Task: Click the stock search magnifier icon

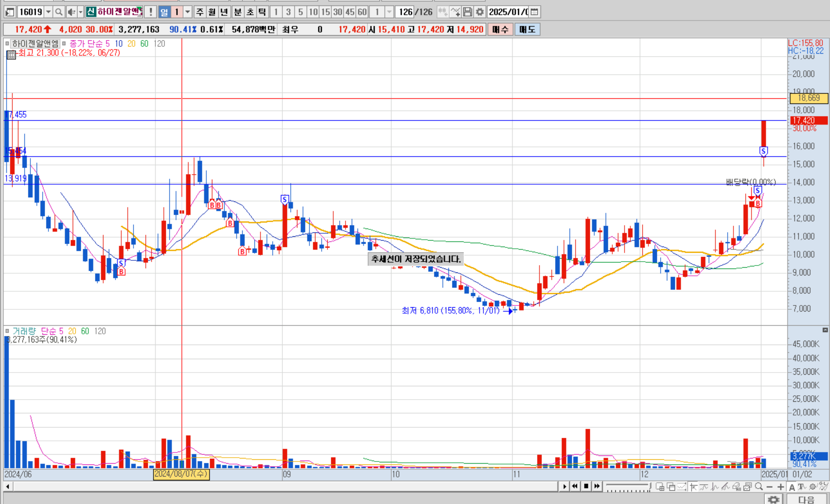Action: pyautogui.click(x=59, y=12)
